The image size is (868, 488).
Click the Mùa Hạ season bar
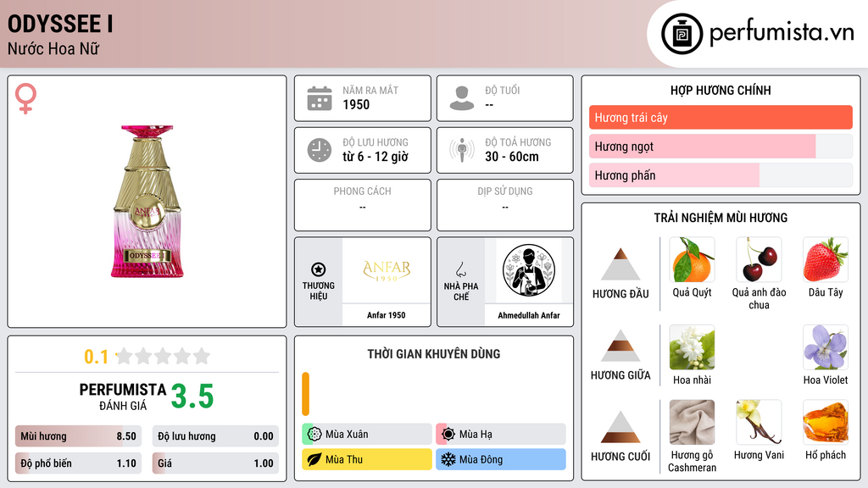tap(501, 434)
